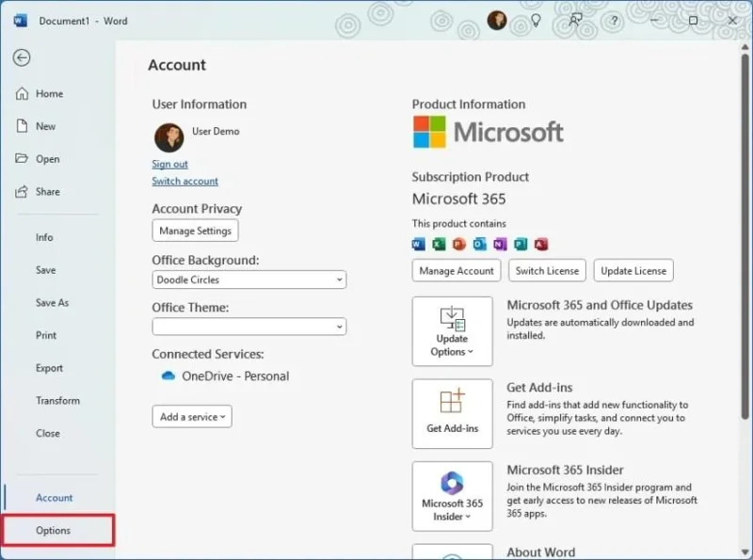Viewport: 753px width, 560px height.
Task: Click the Microsoft four-color logo
Action: point(429,132)
